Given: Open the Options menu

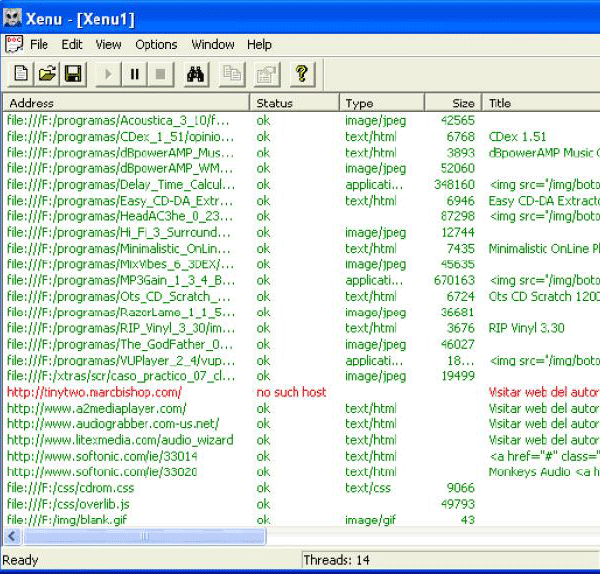Looking at the screenshot, I should point(156,44).
